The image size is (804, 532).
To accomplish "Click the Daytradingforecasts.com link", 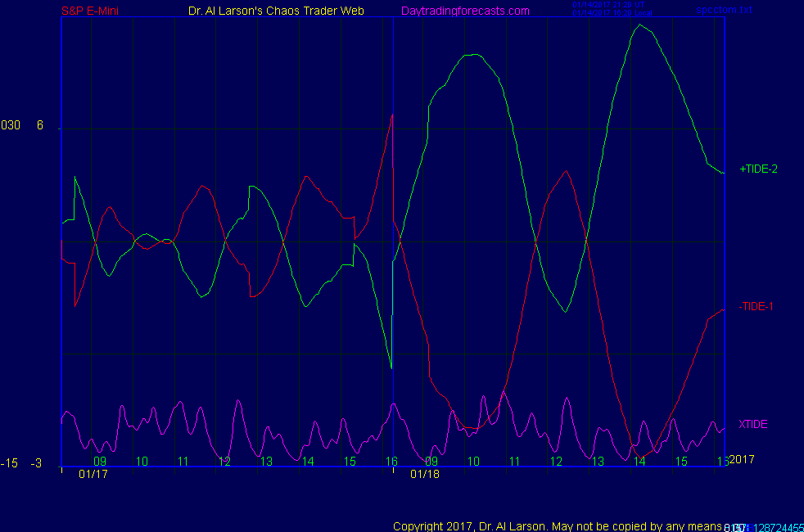I will click(465, 11).
